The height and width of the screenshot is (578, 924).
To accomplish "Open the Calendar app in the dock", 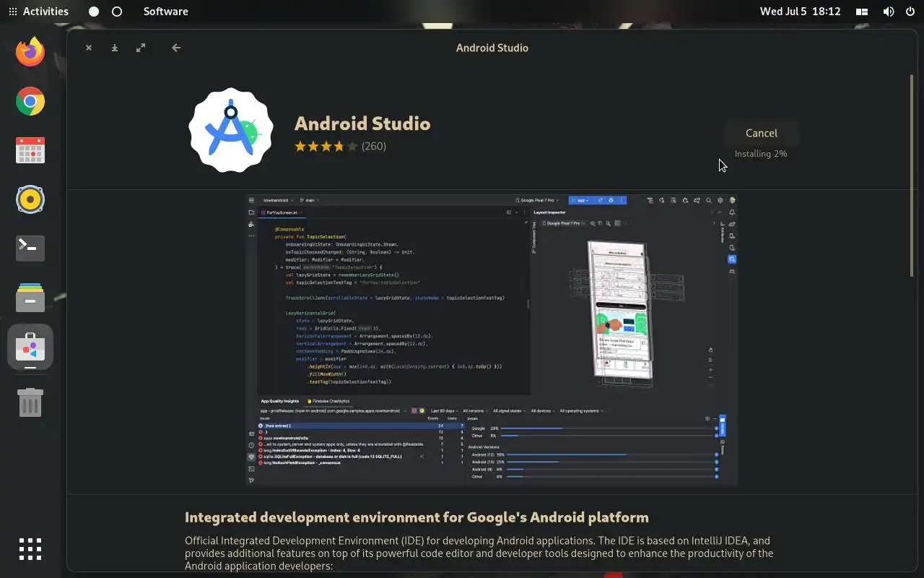I will coord(30,150).
